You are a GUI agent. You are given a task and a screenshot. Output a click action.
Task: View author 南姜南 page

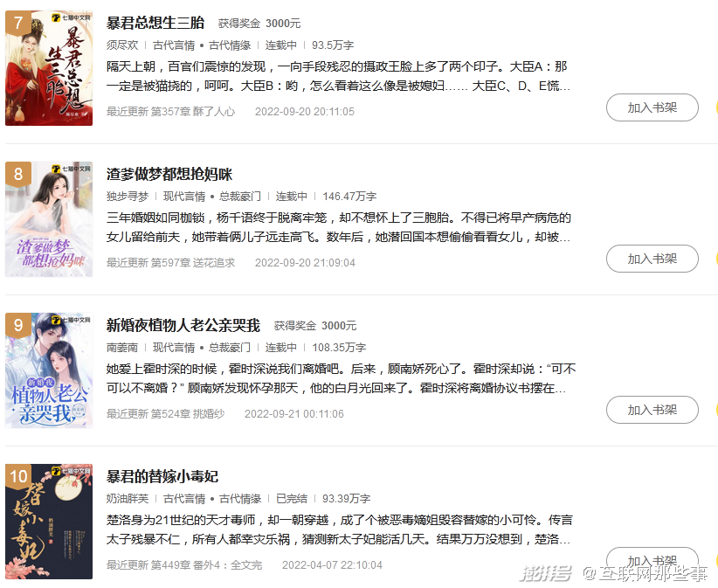pos(122,348)
